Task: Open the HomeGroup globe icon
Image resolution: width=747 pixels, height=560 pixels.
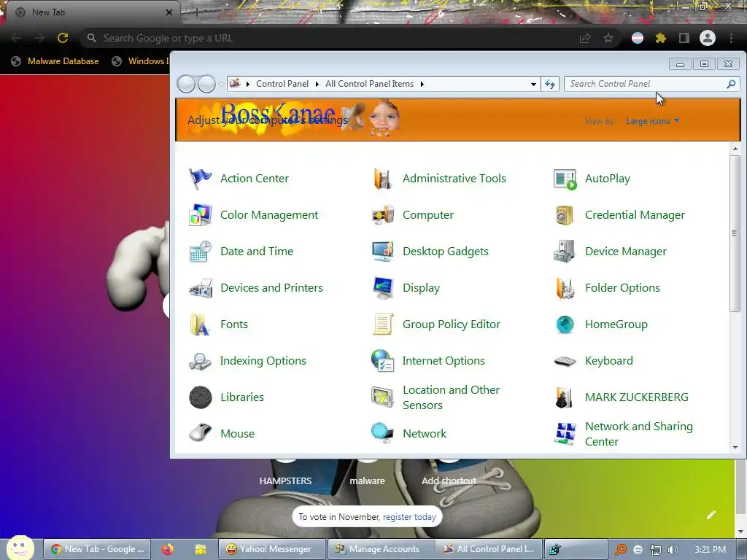Action: click(x=565, y=324)
